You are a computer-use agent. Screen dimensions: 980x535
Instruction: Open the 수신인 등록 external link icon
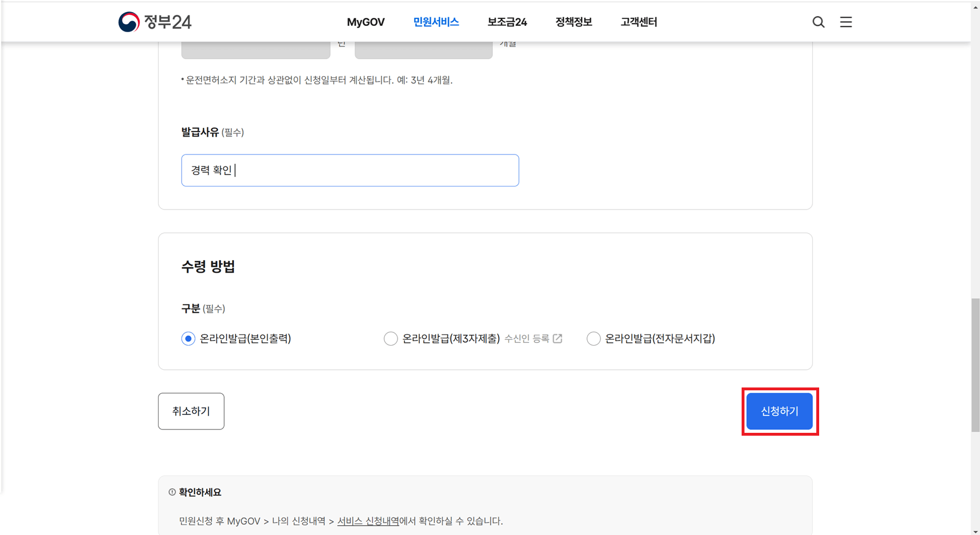(x=557, y=339)
